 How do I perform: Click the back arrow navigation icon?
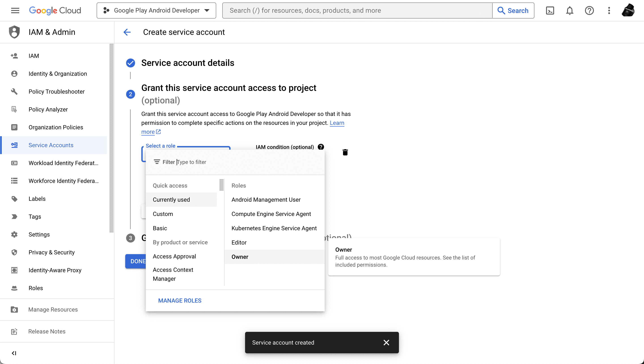coord(127,32)
